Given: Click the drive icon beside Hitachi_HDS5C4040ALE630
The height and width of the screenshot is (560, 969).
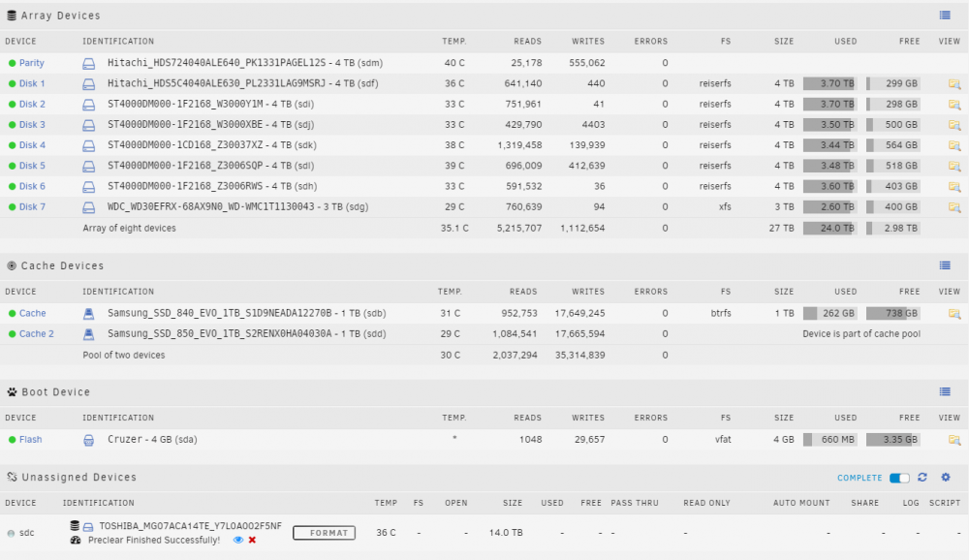Looking at the screenshot, I should pyautogui.click(x=89, y=83).
